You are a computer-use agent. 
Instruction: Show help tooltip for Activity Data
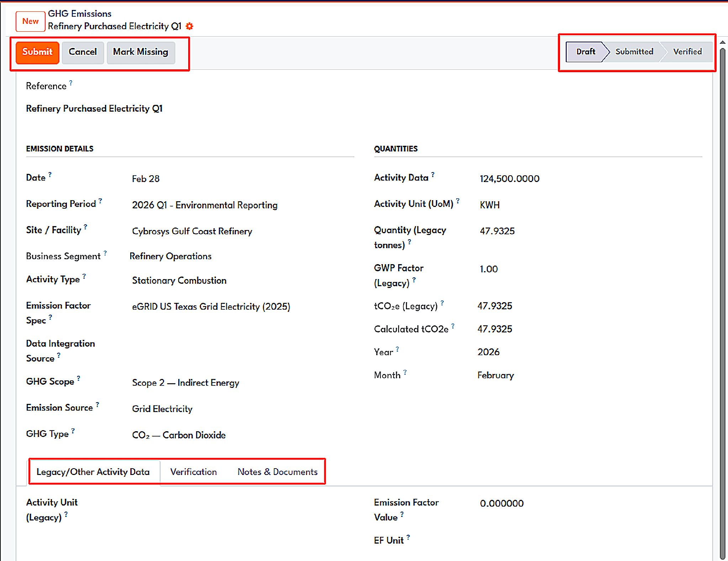(x=433, y=174)
